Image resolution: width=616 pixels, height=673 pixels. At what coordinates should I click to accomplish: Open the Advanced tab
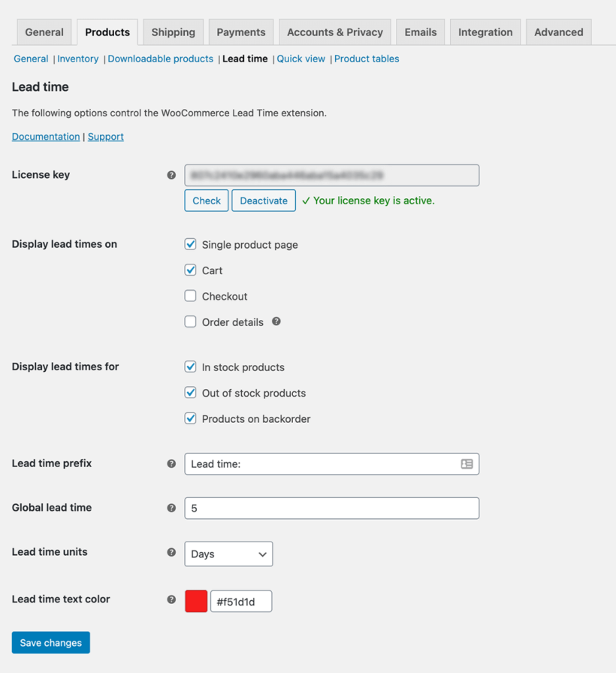pyautogui.click(x=558, y=32)
